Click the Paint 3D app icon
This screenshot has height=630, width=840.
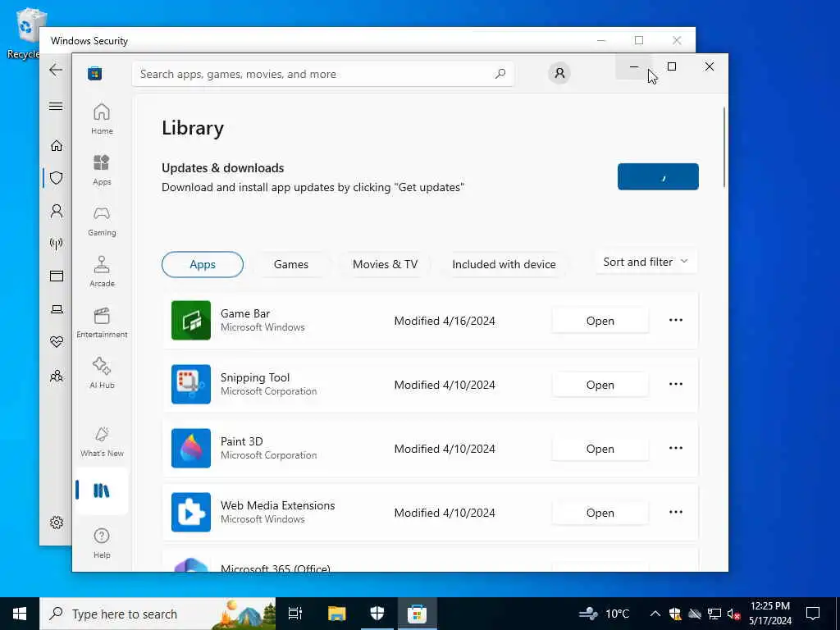click(190, 448)
